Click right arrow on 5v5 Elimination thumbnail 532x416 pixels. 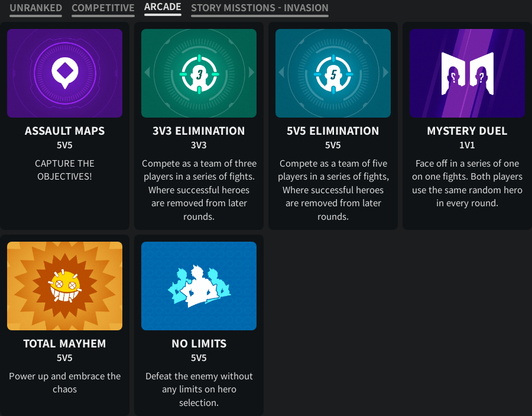click(385, 72)
